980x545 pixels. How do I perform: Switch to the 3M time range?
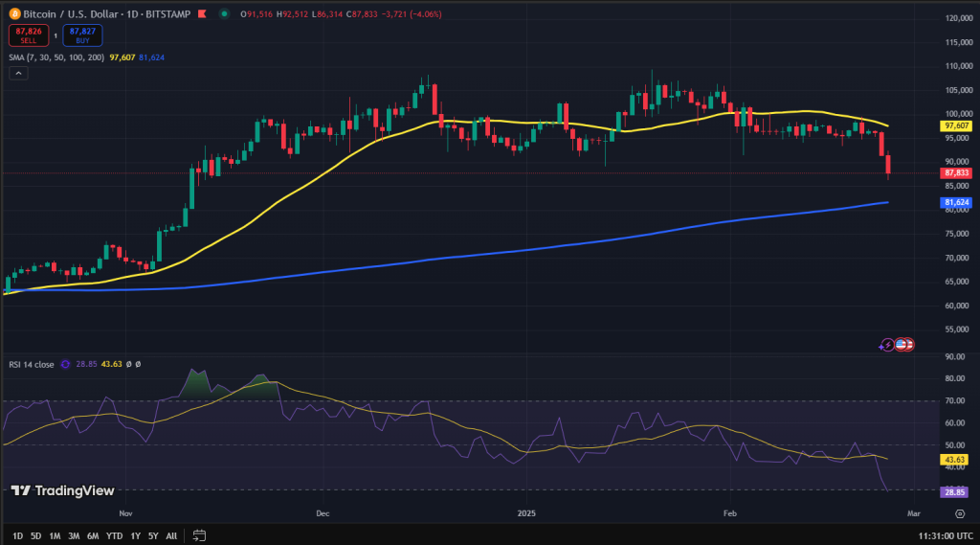point(74,535)
